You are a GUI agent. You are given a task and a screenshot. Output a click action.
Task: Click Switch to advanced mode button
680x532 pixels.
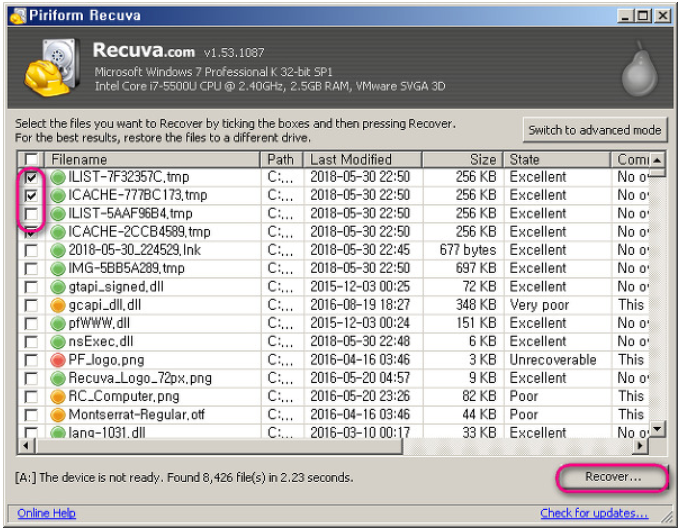pos(595,130)
